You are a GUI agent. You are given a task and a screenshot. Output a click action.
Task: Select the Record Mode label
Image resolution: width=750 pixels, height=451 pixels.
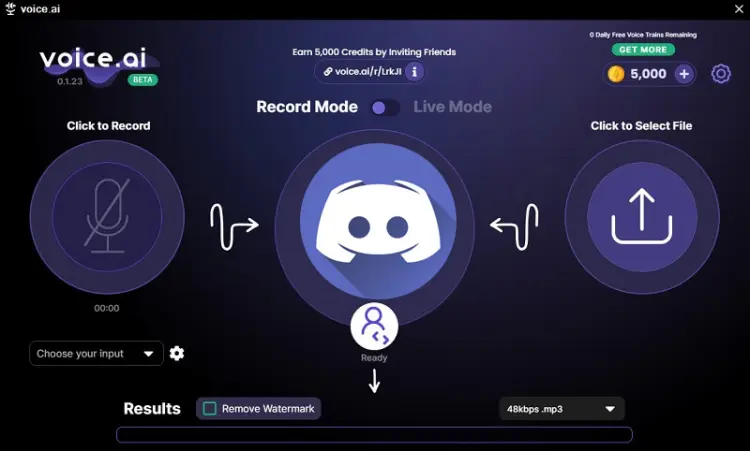coord(307,107)
